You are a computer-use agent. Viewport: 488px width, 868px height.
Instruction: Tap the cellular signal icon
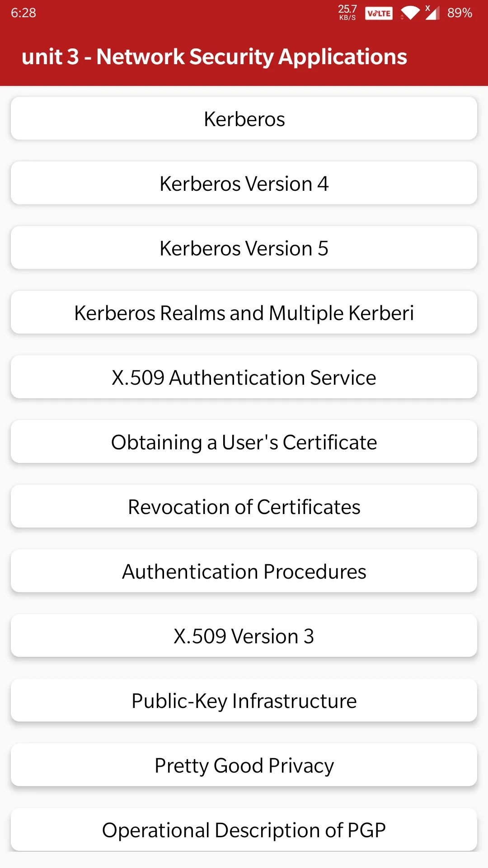(432, 13)
